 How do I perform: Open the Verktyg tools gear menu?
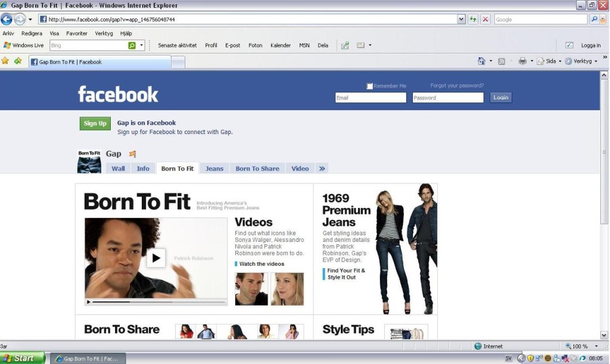tap(581, 61)
